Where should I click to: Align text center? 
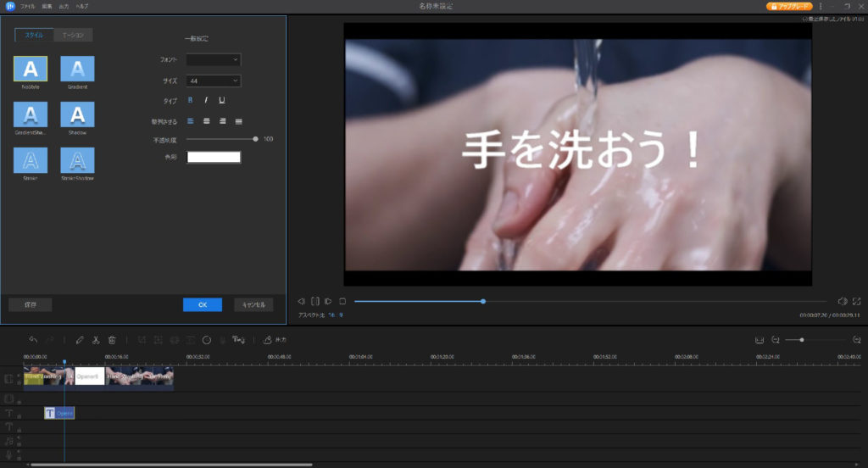pyautogui.click(x=207, y=120)
